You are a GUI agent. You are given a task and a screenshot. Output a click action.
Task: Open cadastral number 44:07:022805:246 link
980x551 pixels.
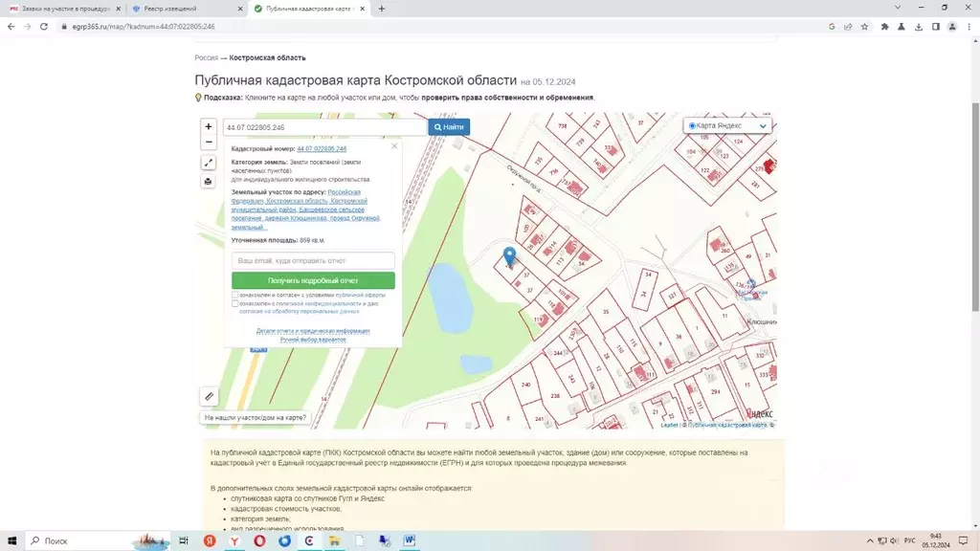tap(322, 148)
